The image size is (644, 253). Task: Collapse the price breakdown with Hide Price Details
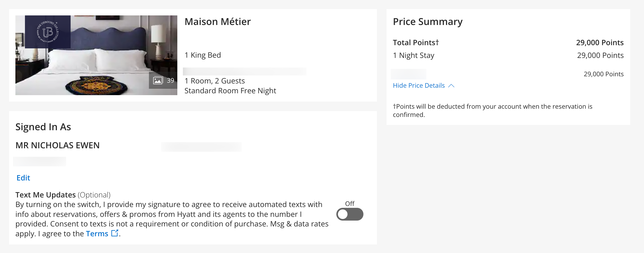tap(419, 86)
